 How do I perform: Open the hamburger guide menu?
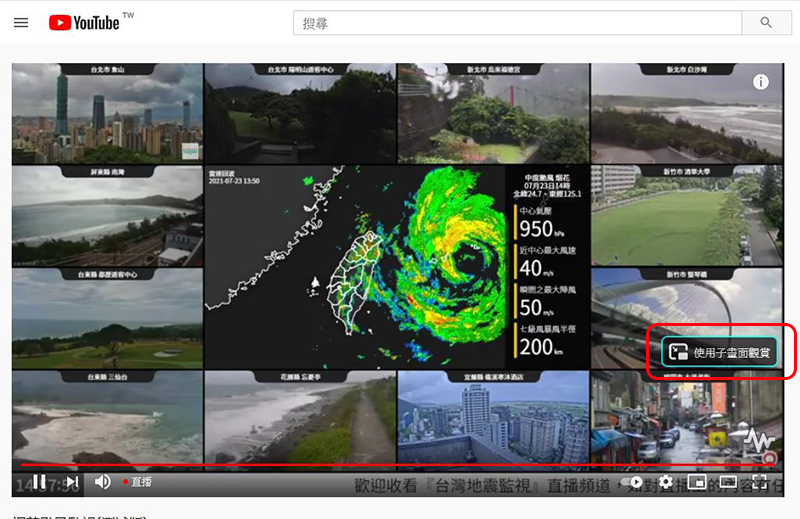21,23
